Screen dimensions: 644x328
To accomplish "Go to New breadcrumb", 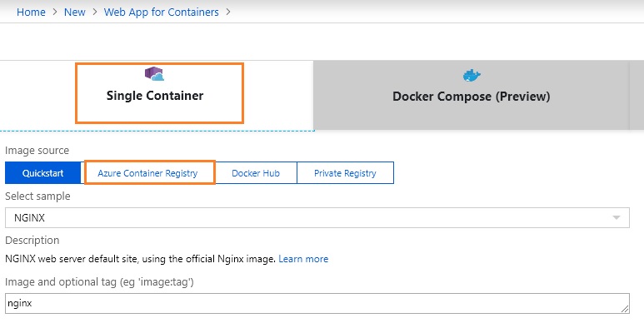I will click(74, 12).
